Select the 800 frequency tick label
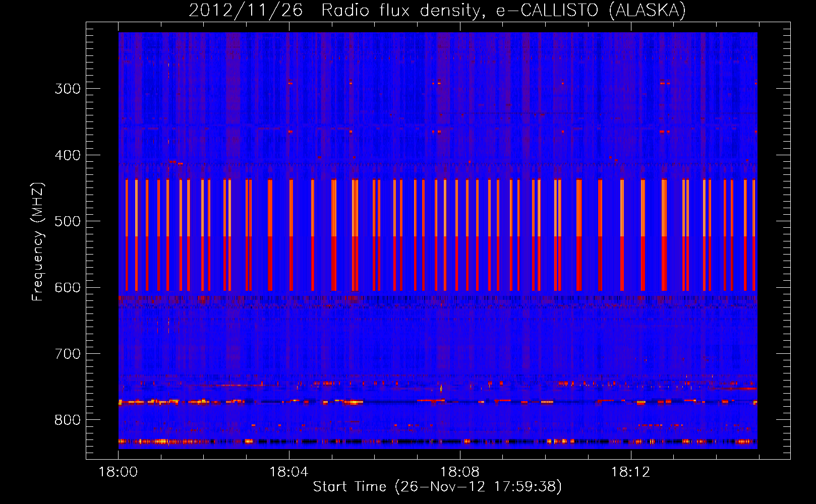Image resolution: width=816 pixels, height=504 pixels. (x=68, y=420)
